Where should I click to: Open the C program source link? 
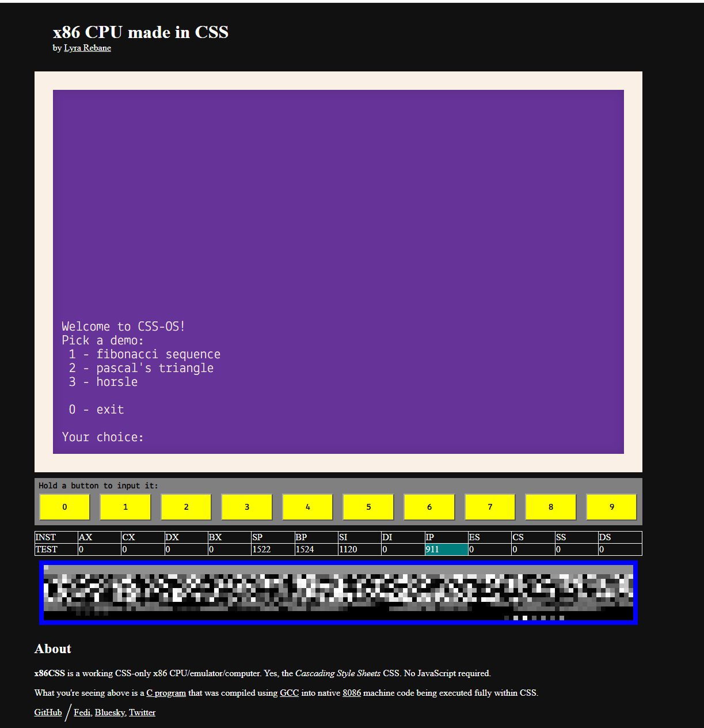coord(166,693)
